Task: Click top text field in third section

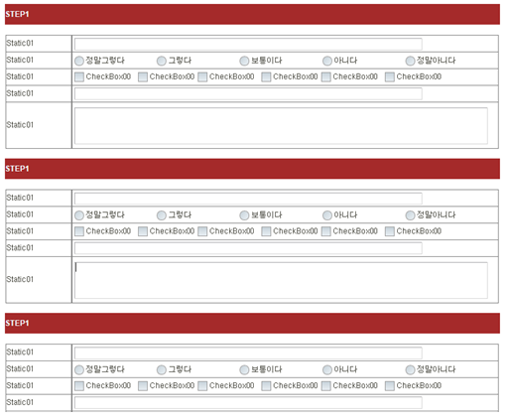Action: [248, 352]
